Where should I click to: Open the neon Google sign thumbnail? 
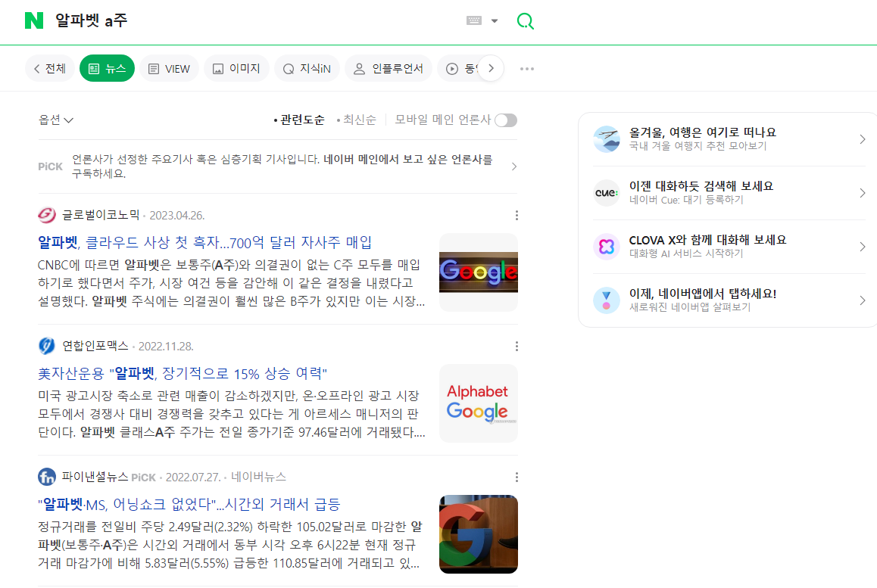point(478,272)
